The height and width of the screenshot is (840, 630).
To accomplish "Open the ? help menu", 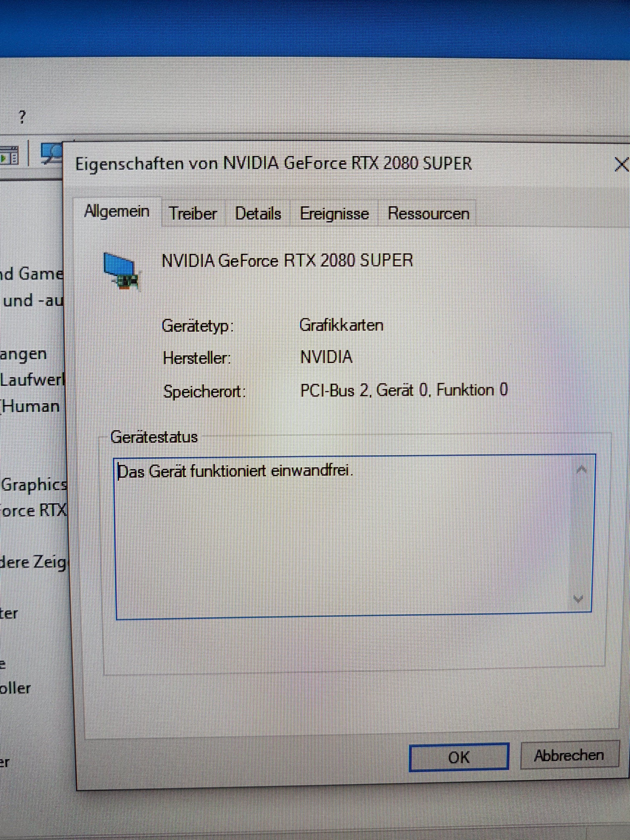I will pos(22,117).
